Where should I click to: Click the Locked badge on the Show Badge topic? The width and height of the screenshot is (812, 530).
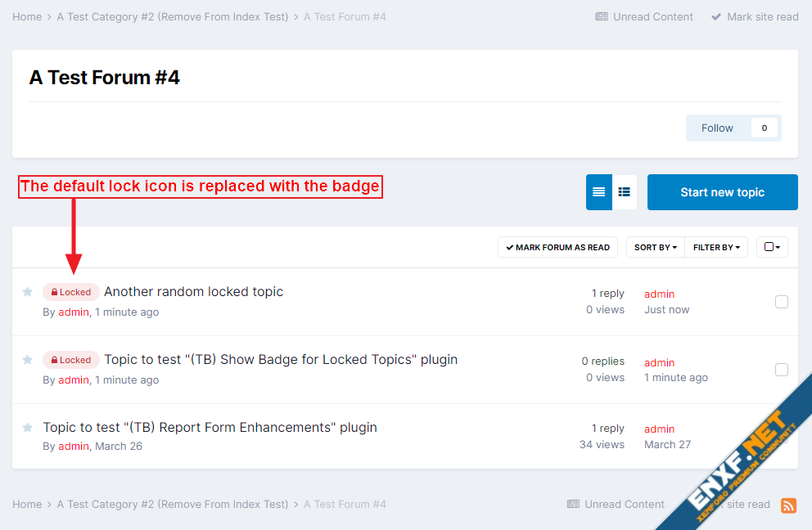(x=71, y=360)
